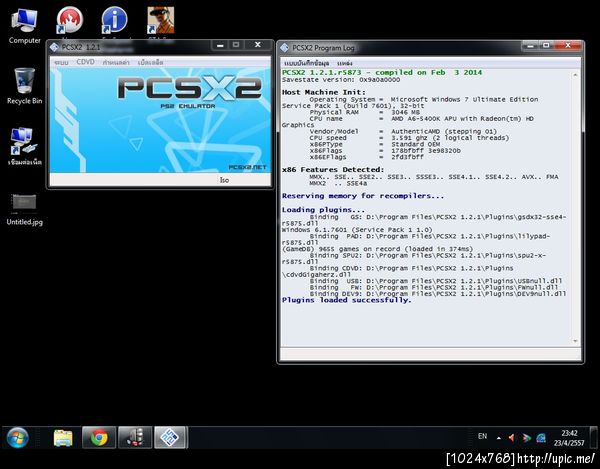The image size is (600, 469).
Task: Click the 'Loading plugins...' heading
Action: pos(323,210)
